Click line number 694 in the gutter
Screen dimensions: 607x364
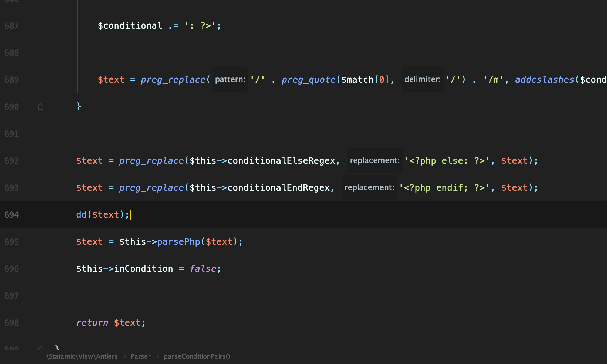click(11, 215)
